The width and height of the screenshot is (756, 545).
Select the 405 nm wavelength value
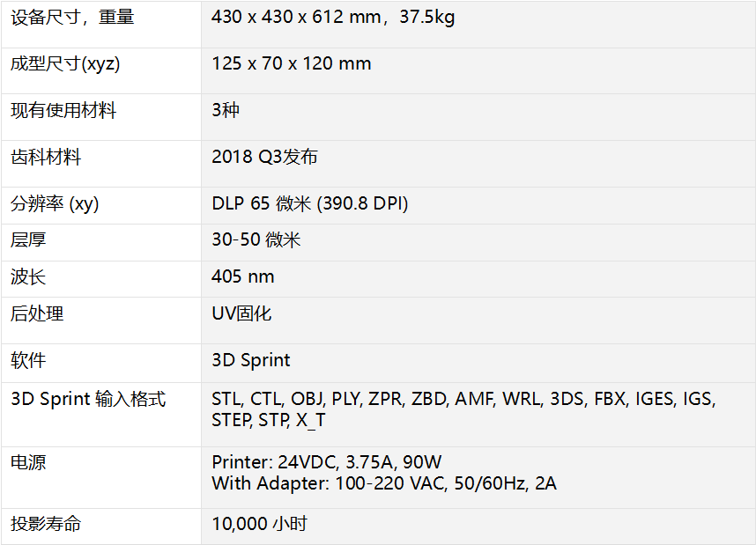[242, 277]
